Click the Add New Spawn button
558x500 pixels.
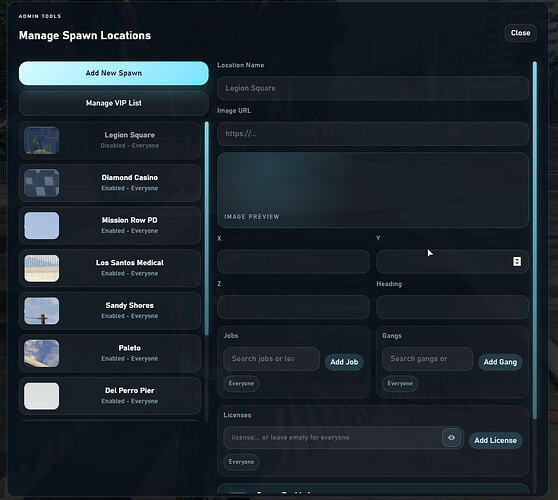[114, 73]
